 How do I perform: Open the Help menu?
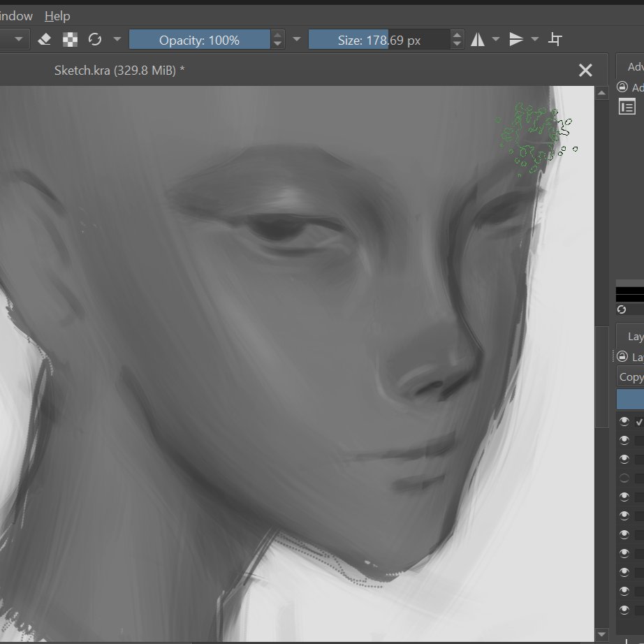pyautogui.click(x=57, y=16)
